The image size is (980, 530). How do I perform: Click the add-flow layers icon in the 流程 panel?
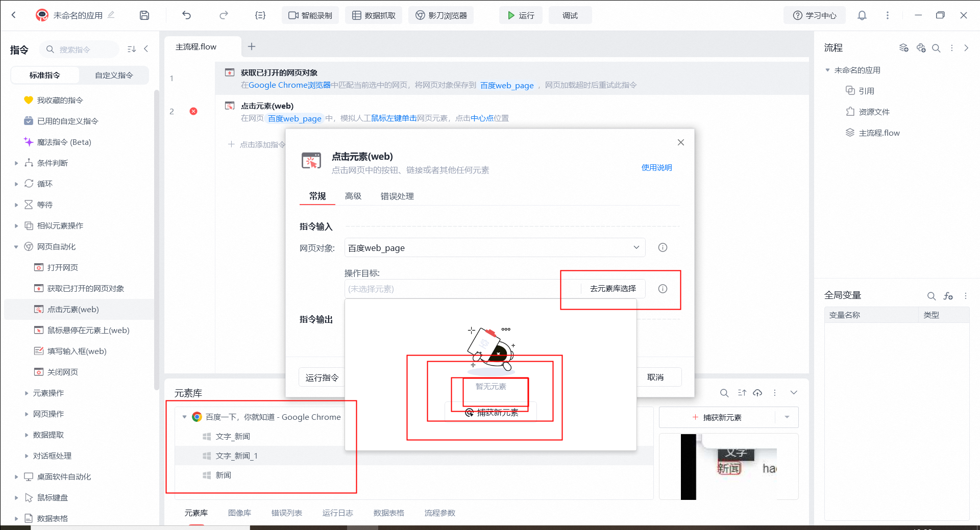coord(903,48)
